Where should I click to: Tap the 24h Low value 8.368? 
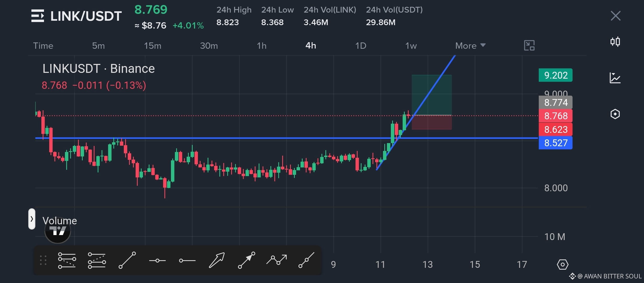point(272,22)
